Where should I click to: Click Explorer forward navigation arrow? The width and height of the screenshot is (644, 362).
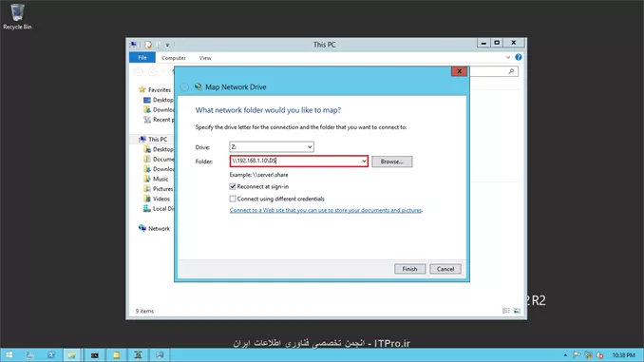point(153,71)
